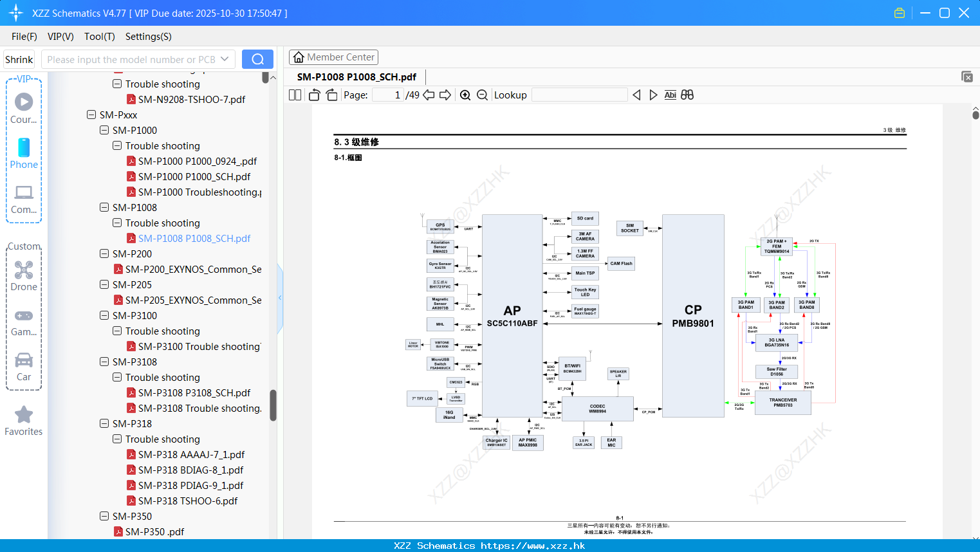Click the file tree vertical scrollbar thumb
The width and height of the screenshot is (980, 552).
click(x=273, y=405)
